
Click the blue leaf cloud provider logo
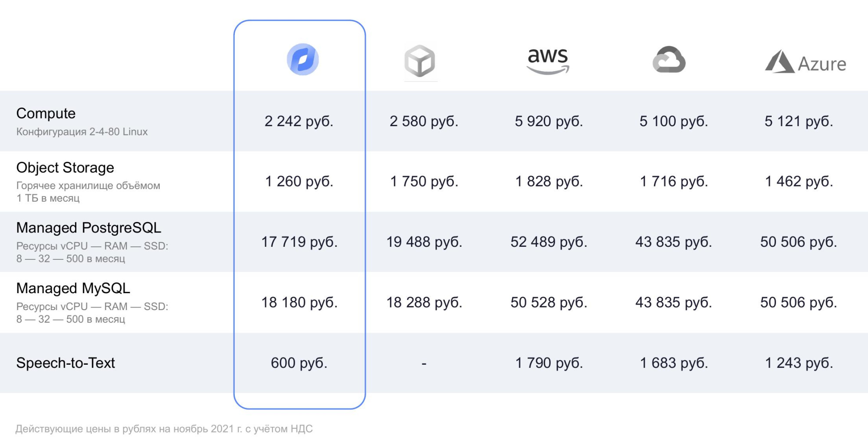pyautogui.click(x=302, y=59)
